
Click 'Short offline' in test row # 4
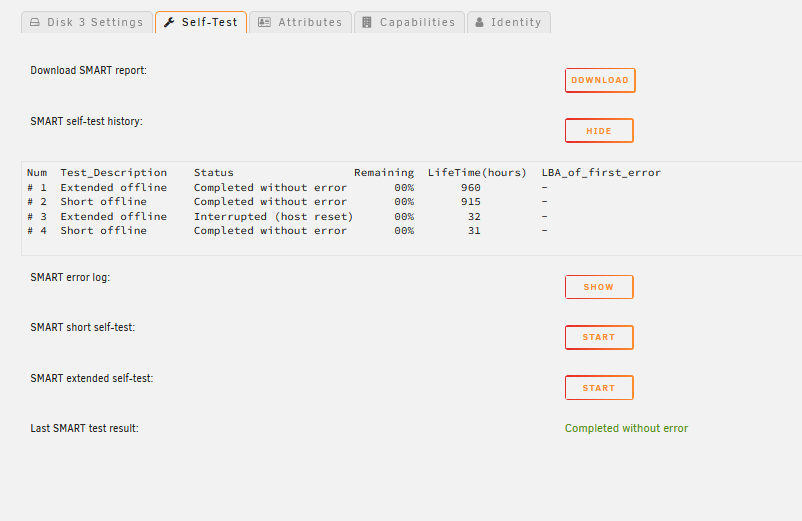[x=104, y=231]
